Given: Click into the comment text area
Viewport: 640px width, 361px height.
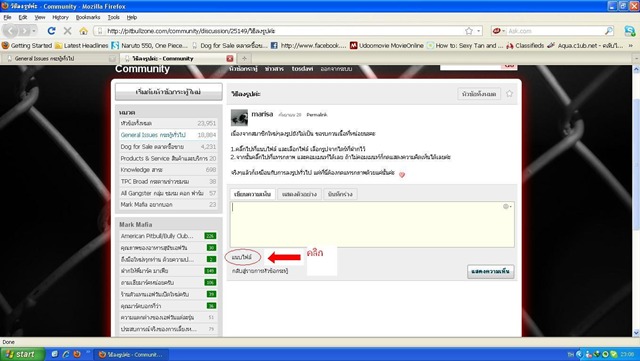Looking at the screenshot, I should 372,224.
